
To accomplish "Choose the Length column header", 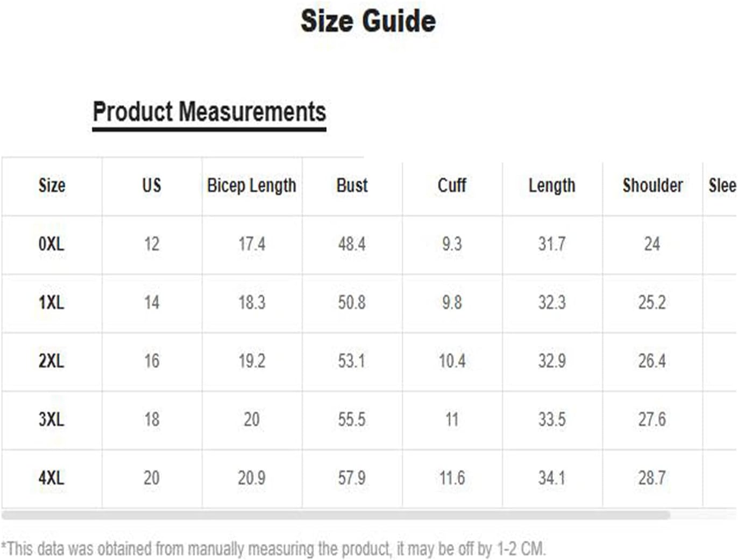I will click(552, 185).
